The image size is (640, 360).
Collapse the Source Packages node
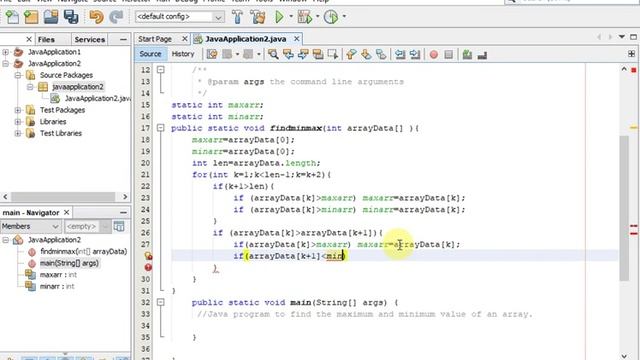(18, 75)
